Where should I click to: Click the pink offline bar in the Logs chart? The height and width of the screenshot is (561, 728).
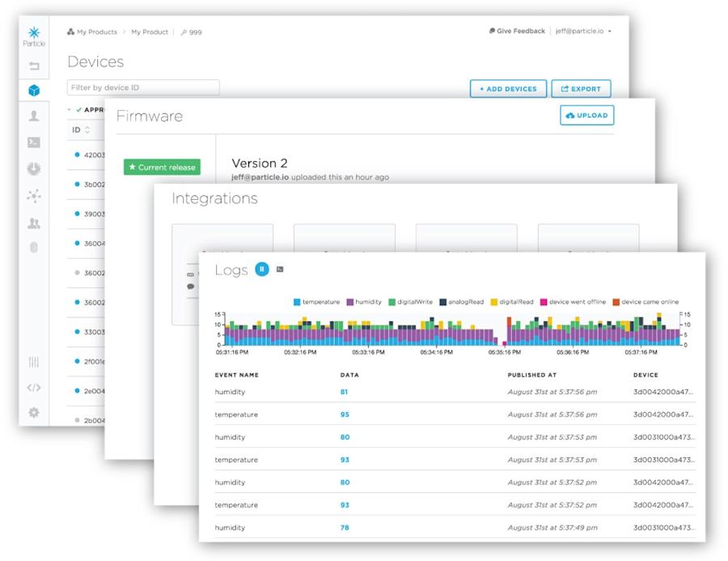[505, 344]
